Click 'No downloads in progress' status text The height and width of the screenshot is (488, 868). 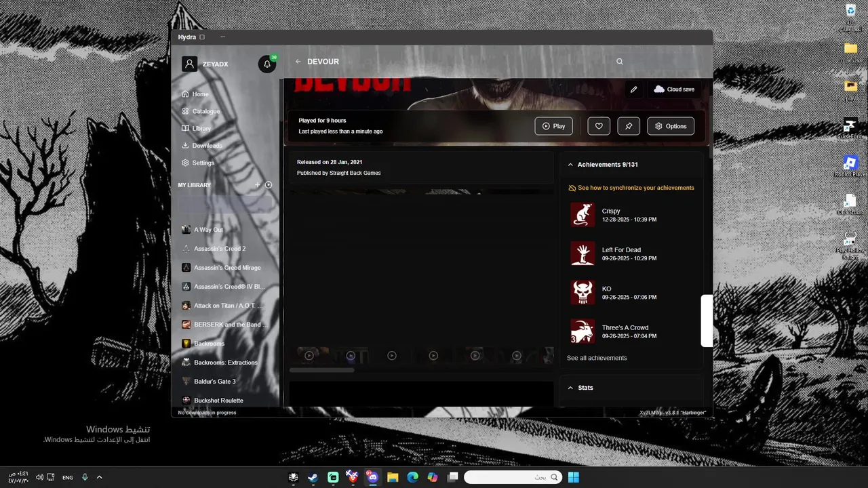tap(207, 413)
